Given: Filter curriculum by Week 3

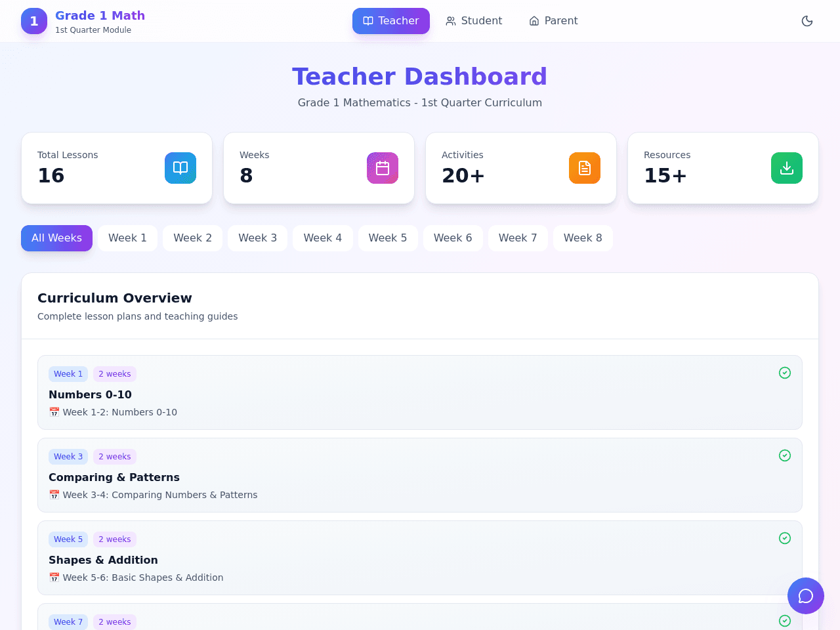Looking at the screenshot, I should point(257,238).
